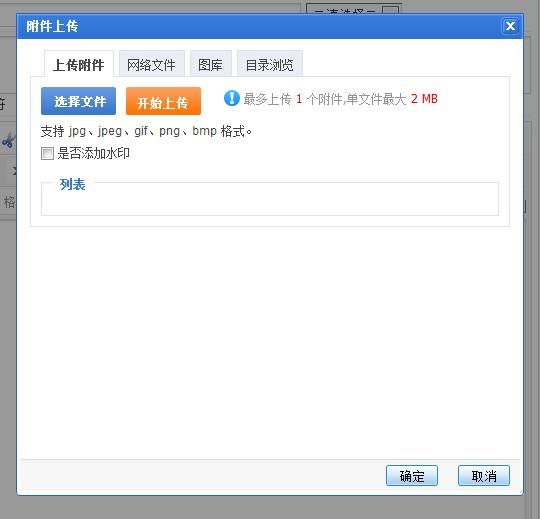Click the 列表 legend heading

[x=72, y=184]
